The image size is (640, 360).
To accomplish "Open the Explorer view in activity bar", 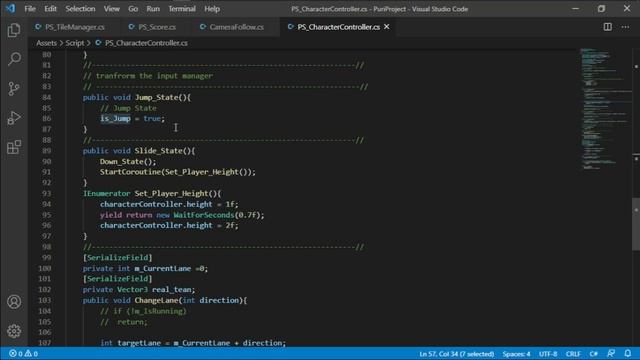I will (x=14, y=30).
